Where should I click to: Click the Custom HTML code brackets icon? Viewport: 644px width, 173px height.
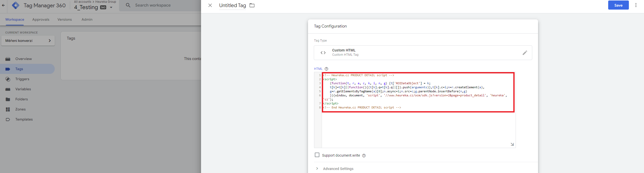click(323, 53)
